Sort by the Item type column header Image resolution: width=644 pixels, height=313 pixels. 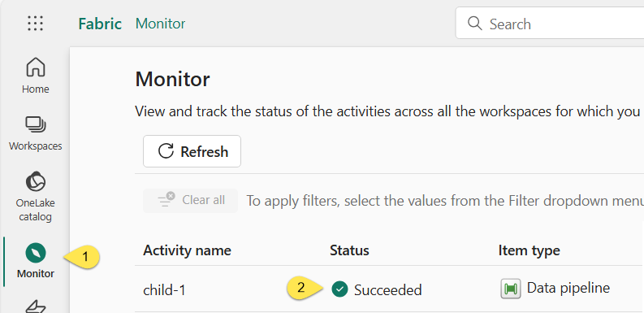(x=529, y=250)
